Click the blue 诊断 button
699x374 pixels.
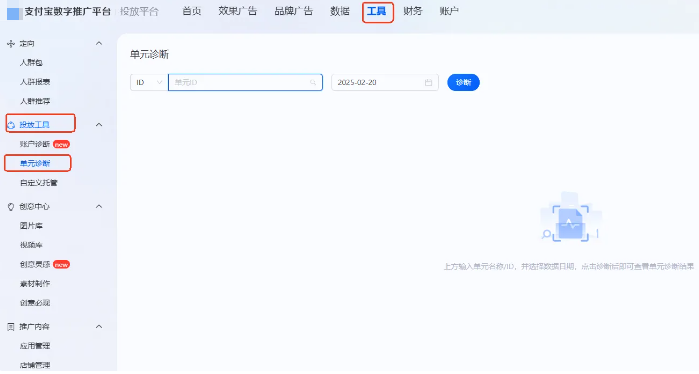click(463, 82)
